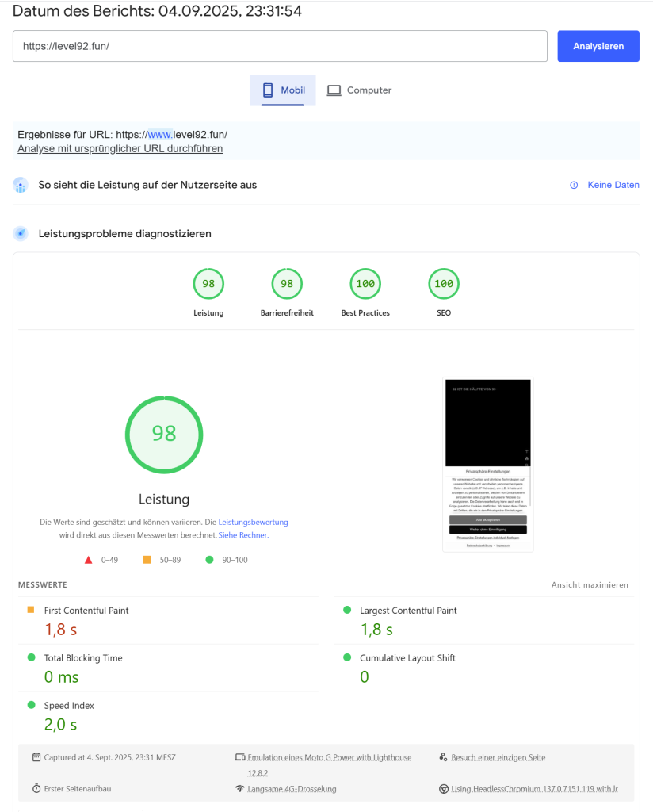
Task: Click the page screenshot thumbnail
Action: click(488, 465)
